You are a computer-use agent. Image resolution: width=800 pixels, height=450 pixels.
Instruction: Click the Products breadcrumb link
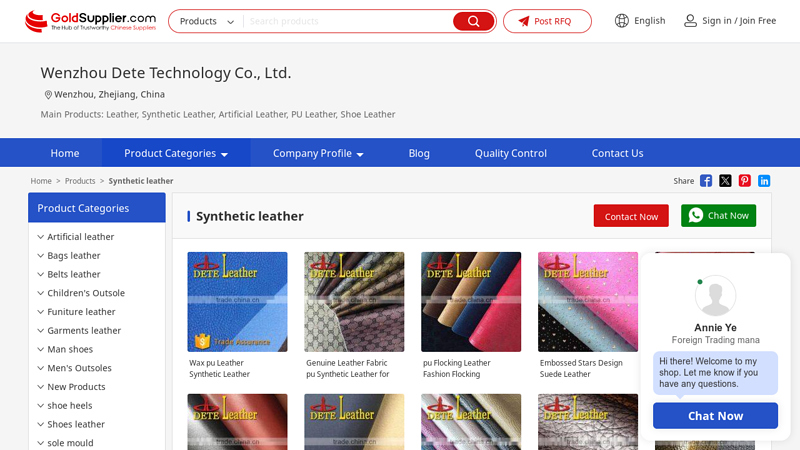coord(80,181)
